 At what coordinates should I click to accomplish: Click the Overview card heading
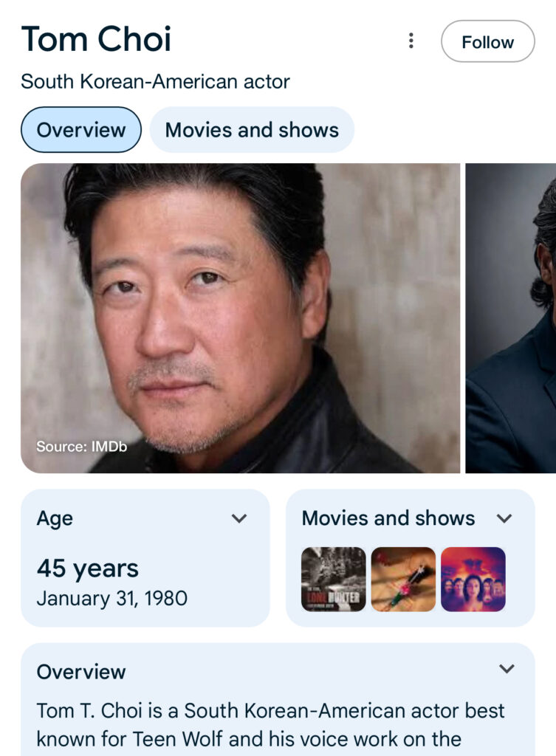[x=81, y=672]
